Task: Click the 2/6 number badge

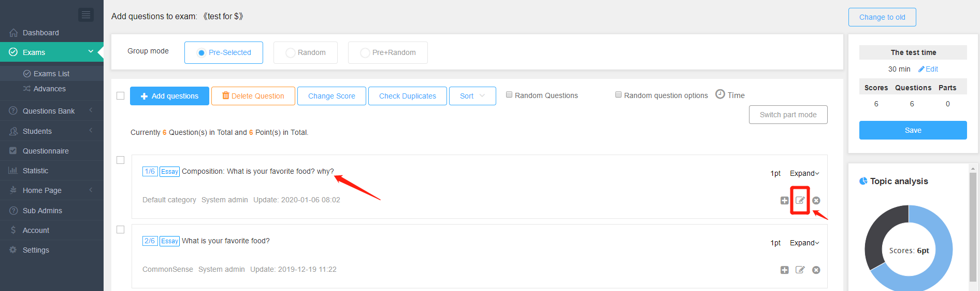Action: coord(150,241)
